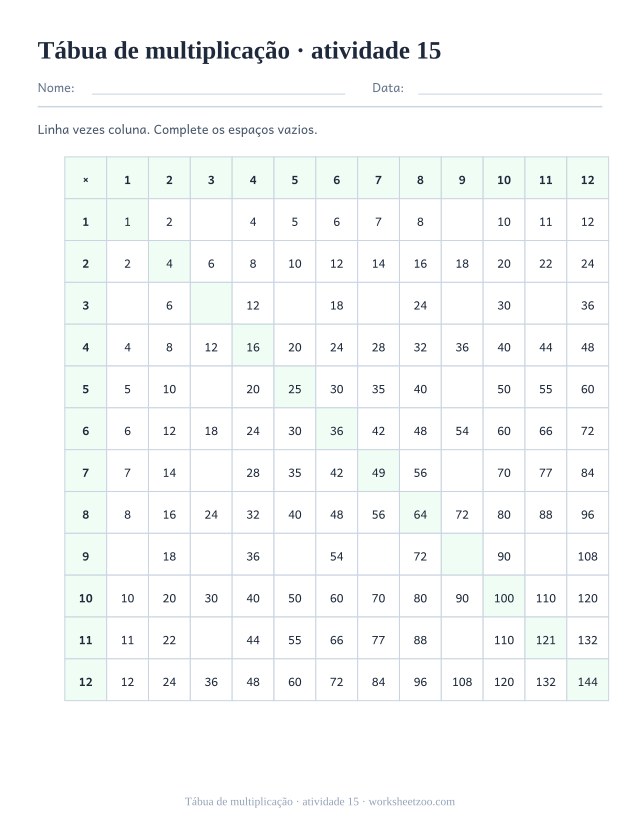
Task: Select the empty cell for 1 times 3
Action: pos(211,222)
